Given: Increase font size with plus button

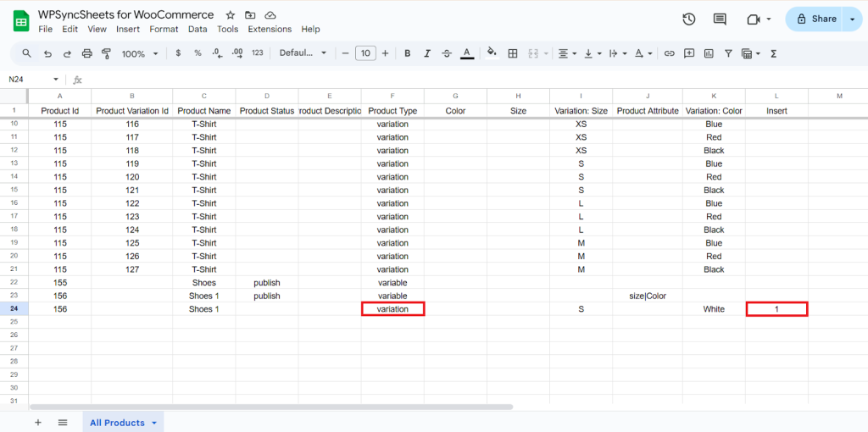Looking at the screenshot, I should (x=386, y=53).
